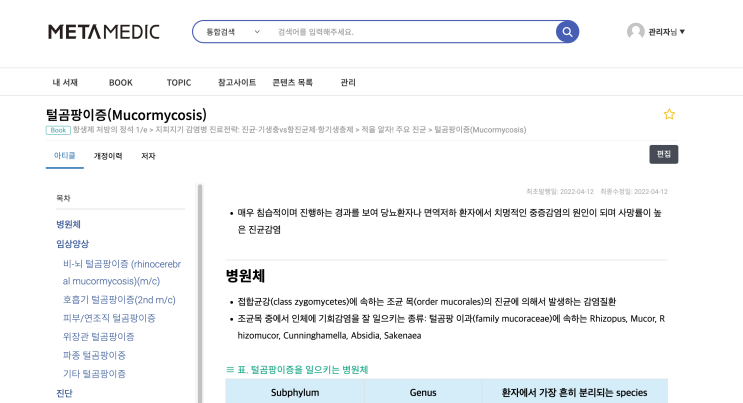Open the 내 서재 menu
743x403 pixels.
pos(65,82)
